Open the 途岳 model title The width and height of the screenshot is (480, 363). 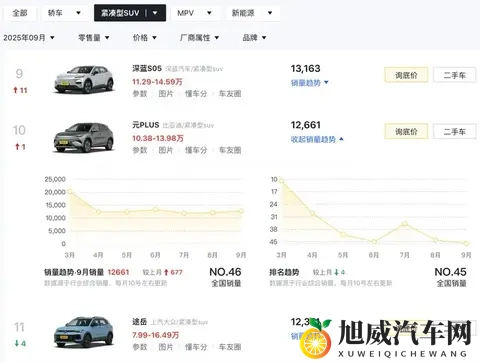140,322
